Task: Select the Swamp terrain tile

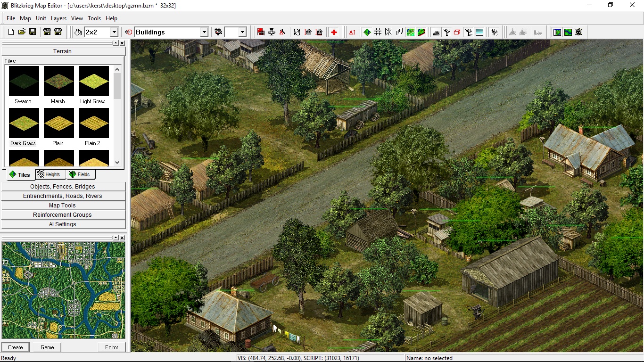Action: (x=24, y=85)
